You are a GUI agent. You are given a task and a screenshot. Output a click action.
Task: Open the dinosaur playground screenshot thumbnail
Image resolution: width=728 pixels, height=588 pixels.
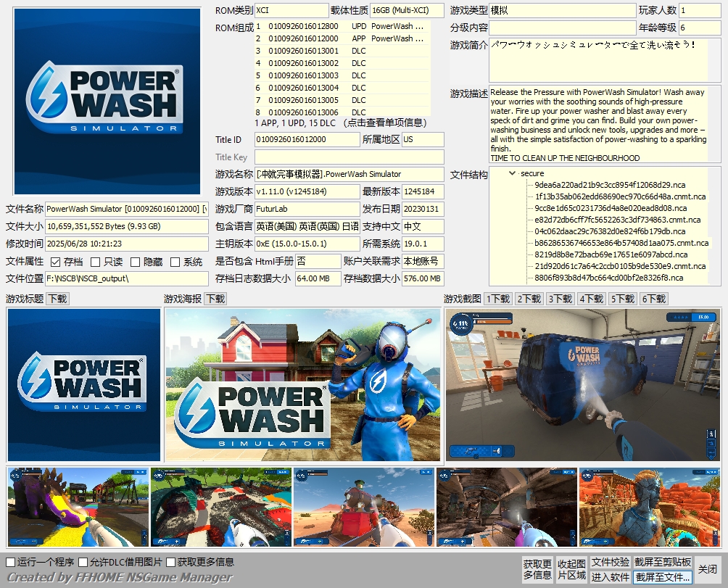click(78, 508)
